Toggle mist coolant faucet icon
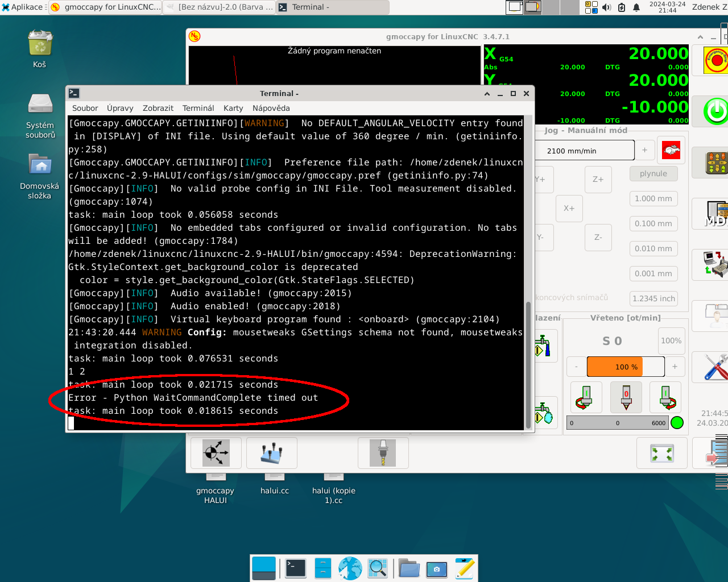The image size is (728, 582). point(545,413)
